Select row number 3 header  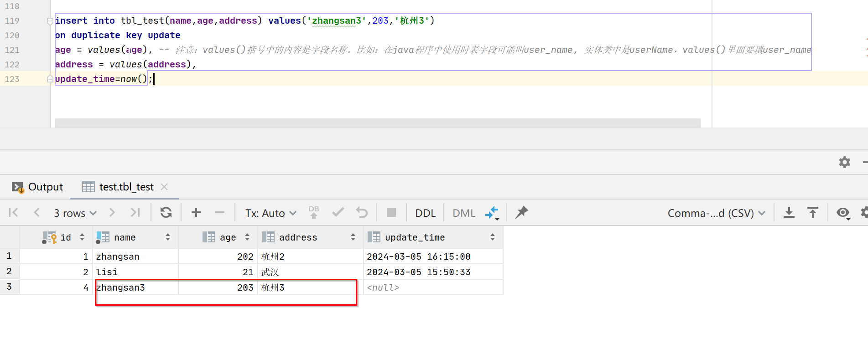10,287
